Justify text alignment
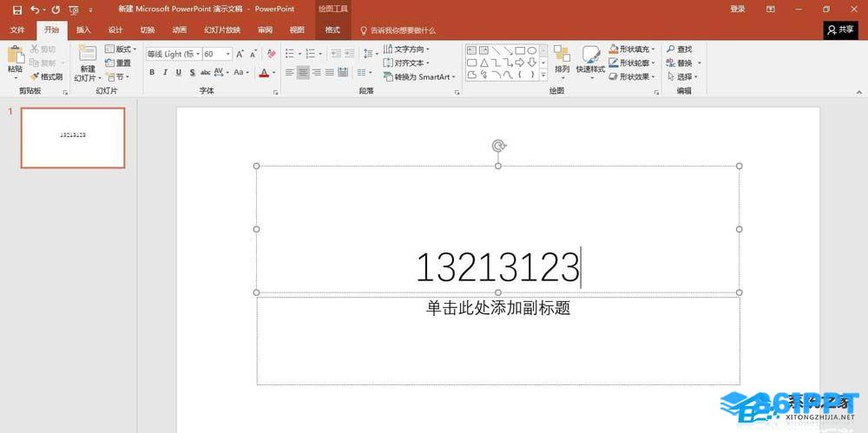 click(x=329, y=72)
